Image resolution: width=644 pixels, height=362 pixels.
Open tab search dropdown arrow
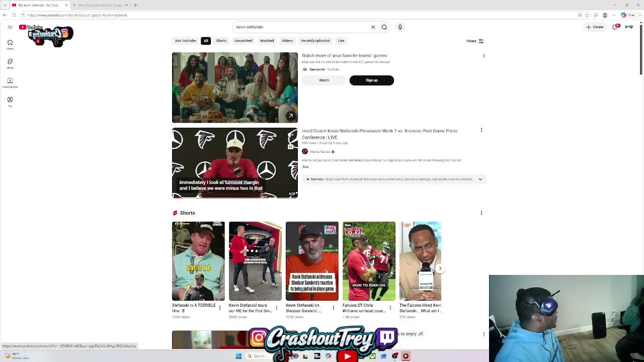click(5, 5)
